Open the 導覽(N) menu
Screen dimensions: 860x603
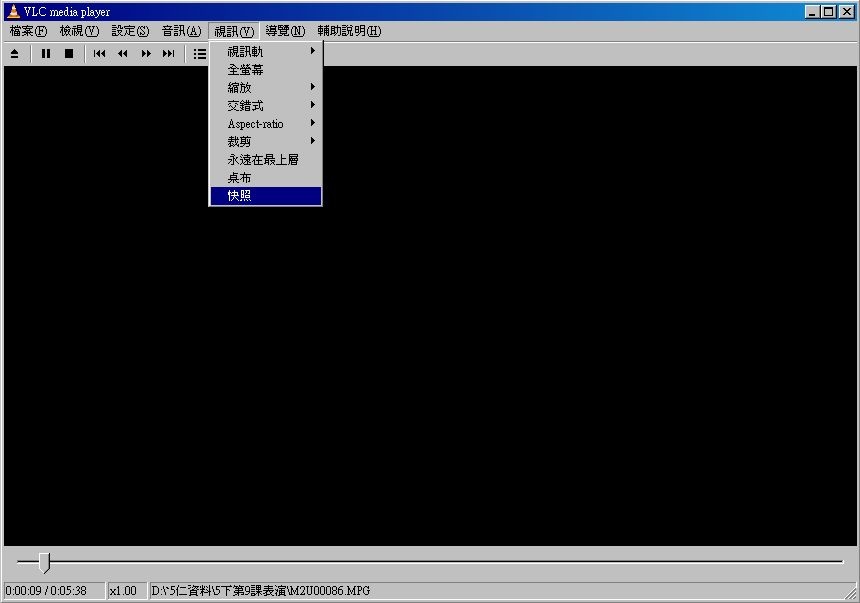click(285, 31)
